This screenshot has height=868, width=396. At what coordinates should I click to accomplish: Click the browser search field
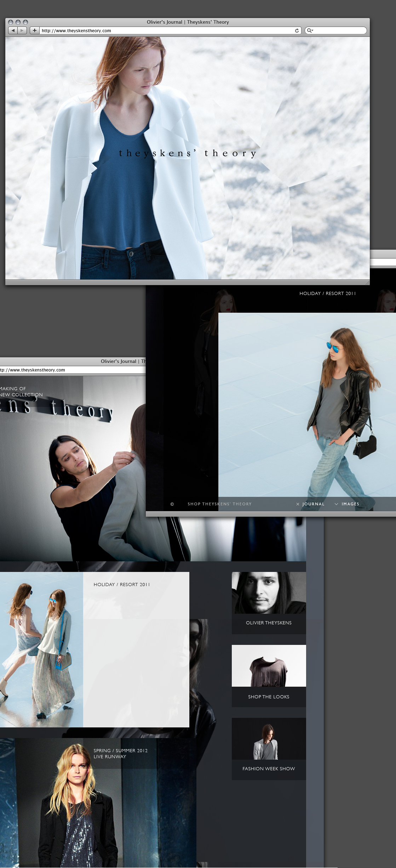point(335,30)
